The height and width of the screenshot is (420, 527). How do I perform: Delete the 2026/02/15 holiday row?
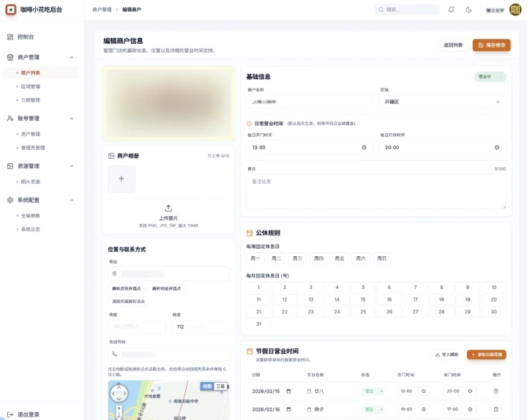point(496,391)
